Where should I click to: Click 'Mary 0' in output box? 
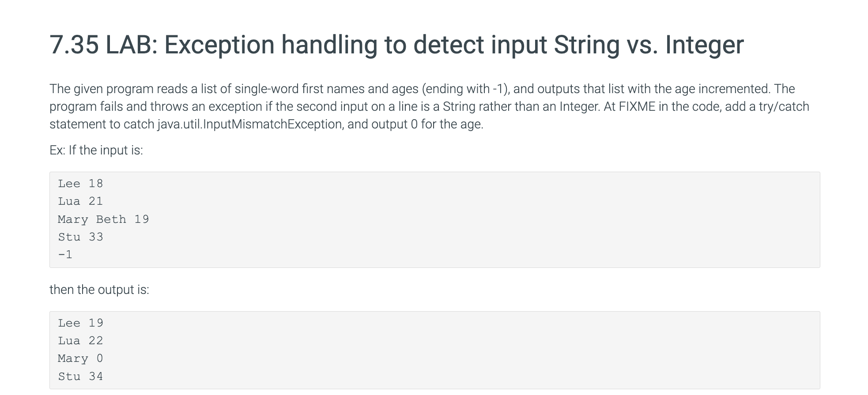pos(80,358)
